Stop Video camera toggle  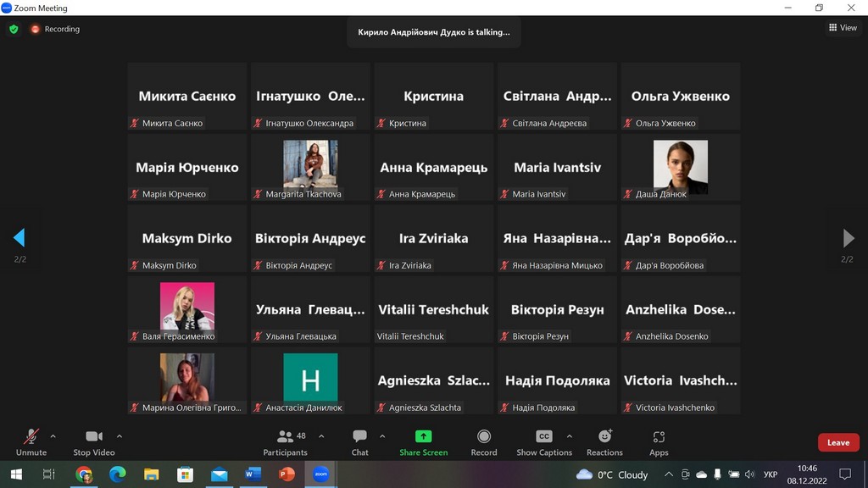[x=93, y=441]
